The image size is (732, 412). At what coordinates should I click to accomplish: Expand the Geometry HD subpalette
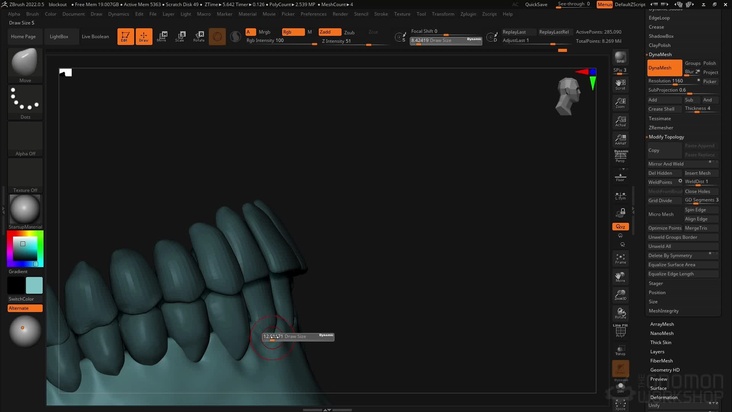coord(665,370)
